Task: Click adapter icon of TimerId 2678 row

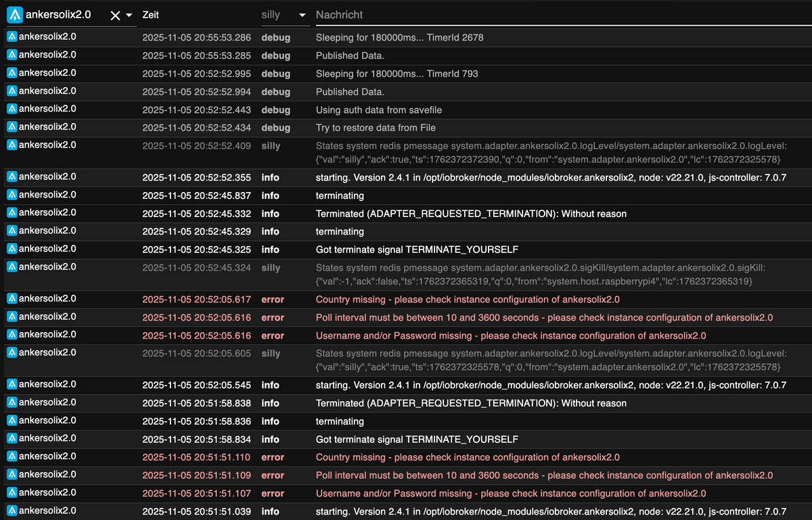Action: click(12, 37)
